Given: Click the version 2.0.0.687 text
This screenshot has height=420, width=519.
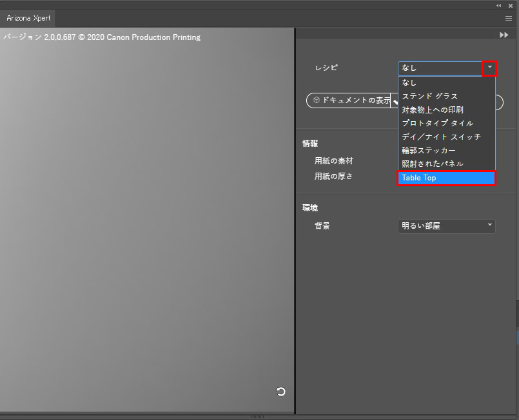Looking at the screenshot, I should [x=102, y=37].
